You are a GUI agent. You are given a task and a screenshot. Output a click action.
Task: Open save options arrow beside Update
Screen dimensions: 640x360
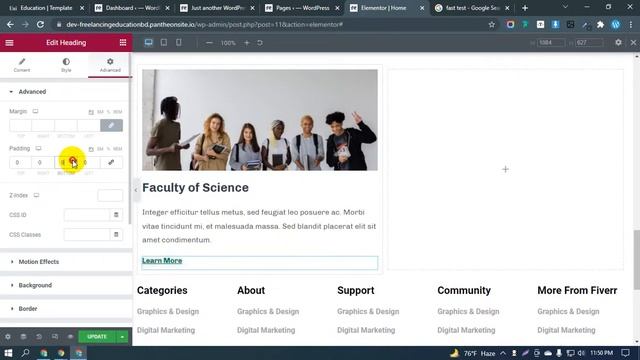[122, 337]
